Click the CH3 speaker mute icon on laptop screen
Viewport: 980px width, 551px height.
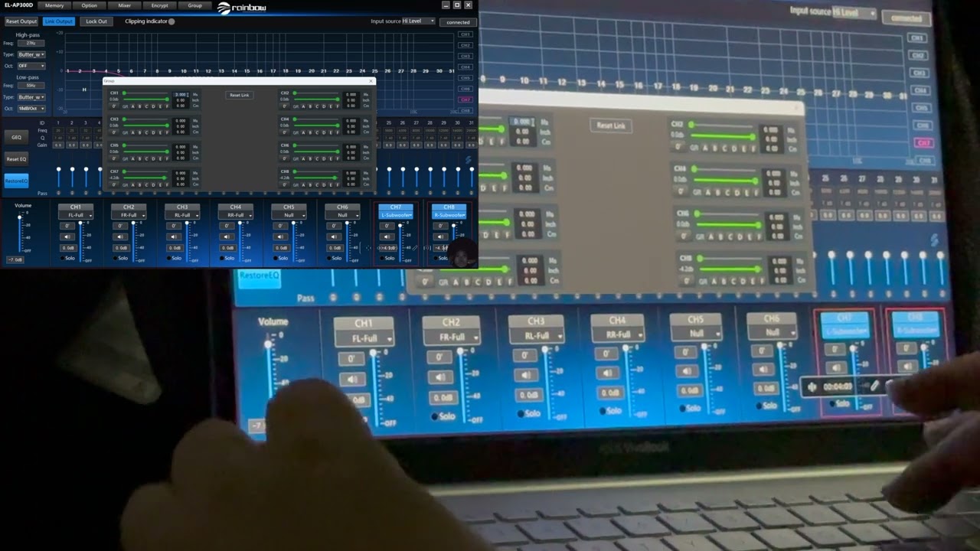point(526,375)
